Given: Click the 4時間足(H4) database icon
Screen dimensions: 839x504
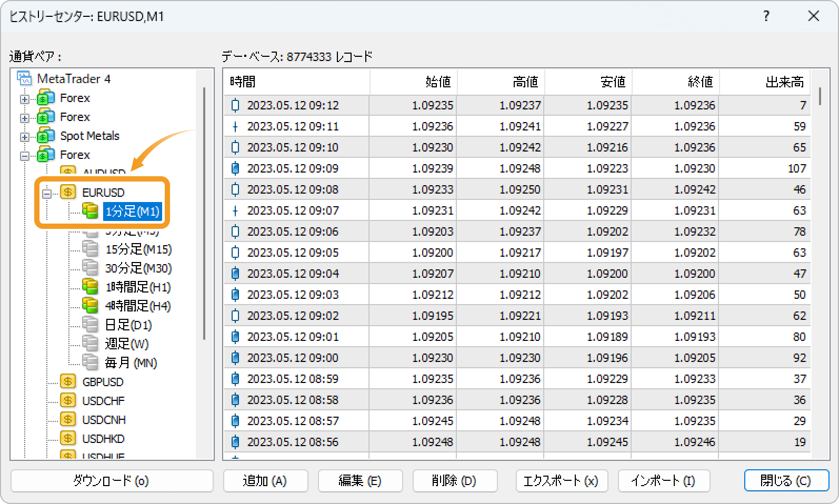Looking at the screenshot, I should (x=90, y=306).
